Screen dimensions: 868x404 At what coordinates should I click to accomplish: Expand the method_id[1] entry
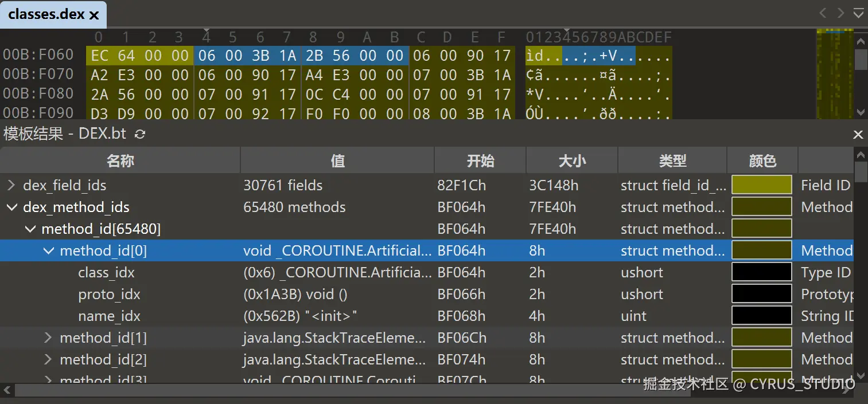pyautogui.click(x=48, y=338)
